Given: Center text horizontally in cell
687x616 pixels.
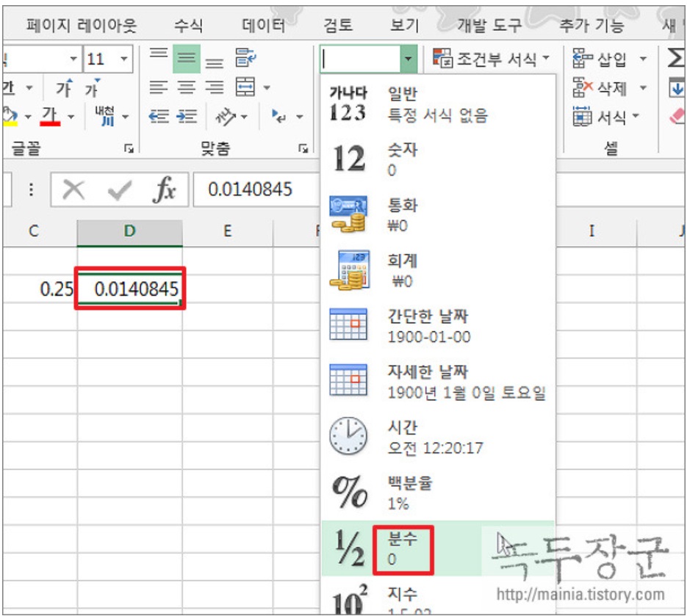Looking at the screenshot, I should coord(187,87).
